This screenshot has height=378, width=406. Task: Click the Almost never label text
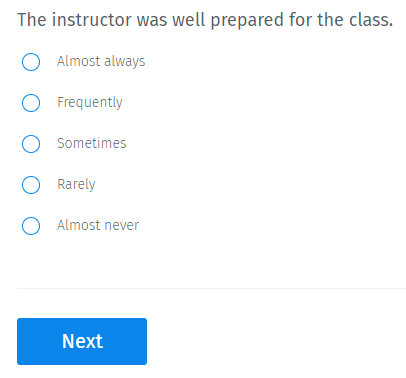(x=98, y=225)
